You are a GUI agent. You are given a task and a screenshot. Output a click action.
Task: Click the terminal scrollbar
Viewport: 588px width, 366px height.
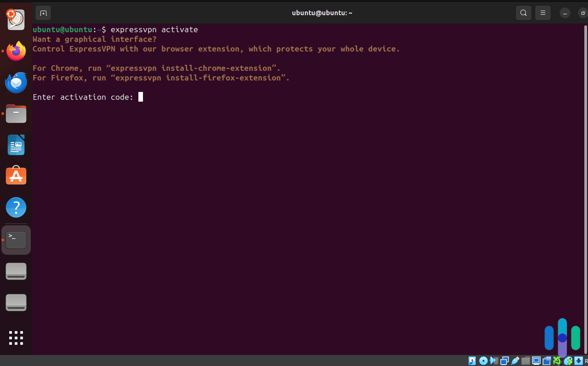click(x=585, y=184)
